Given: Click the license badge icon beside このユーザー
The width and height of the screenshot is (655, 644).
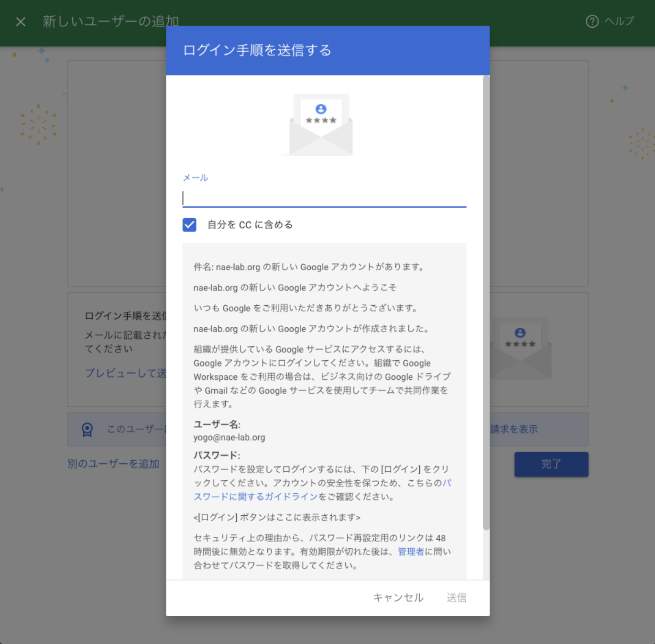Looking at the screenshot, I should point(87,429).
